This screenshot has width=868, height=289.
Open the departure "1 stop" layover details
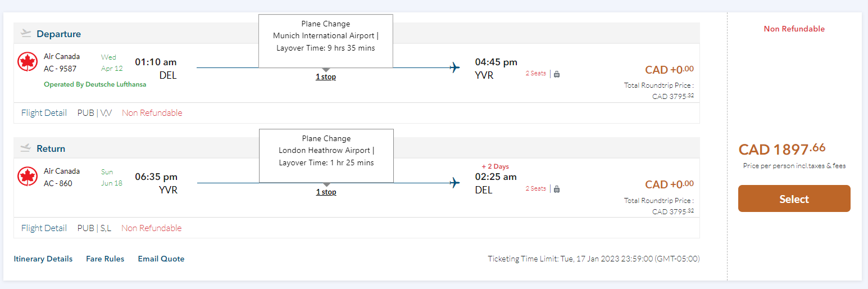(x=326, y=76)
